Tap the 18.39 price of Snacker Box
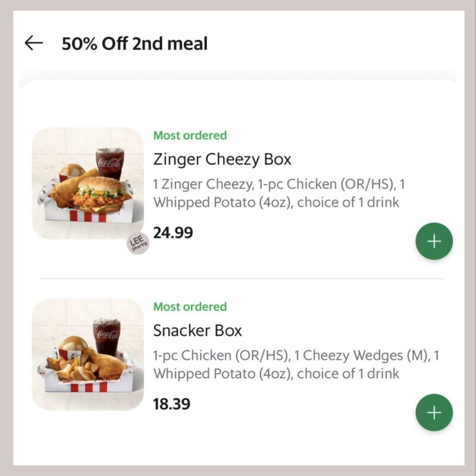Viewport: 476px width, 476px height. (171, 404)
